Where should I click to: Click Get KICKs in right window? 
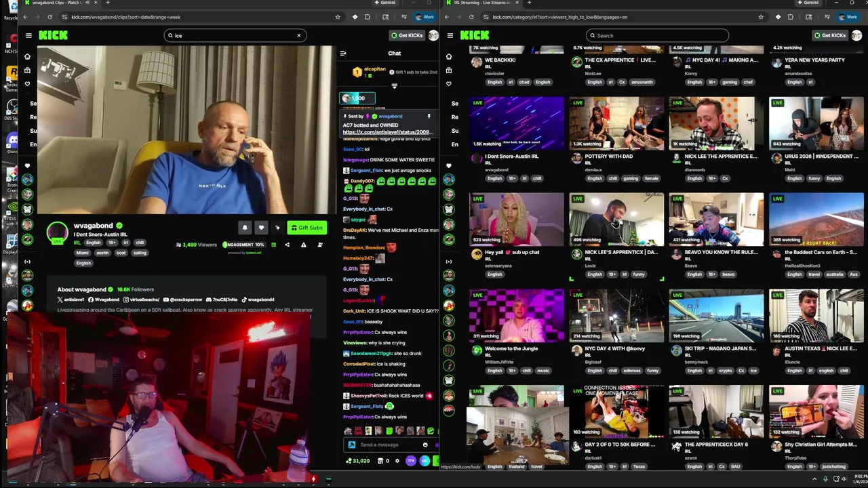(x=830, y=35)
